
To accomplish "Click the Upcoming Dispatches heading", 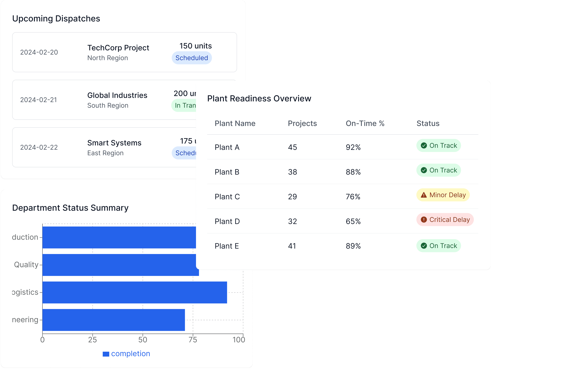I will tap(56, 18).
